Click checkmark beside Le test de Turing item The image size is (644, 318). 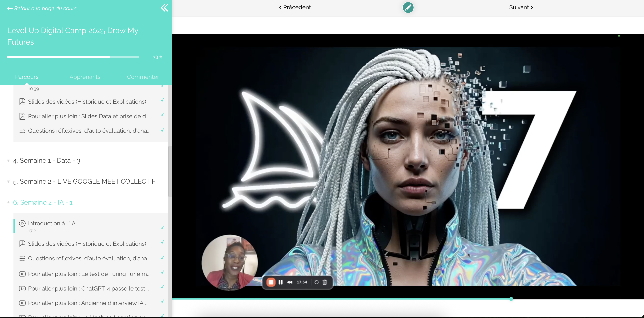[x=162, y=273]
